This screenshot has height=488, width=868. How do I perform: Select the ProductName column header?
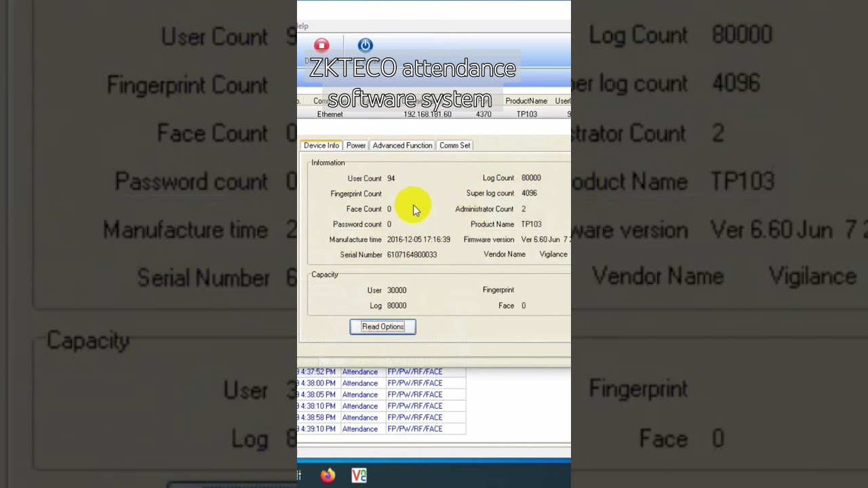(x=526, y=101)
